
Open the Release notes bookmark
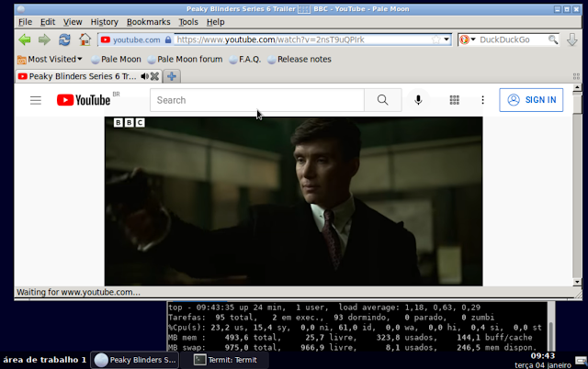coord(300,59)
